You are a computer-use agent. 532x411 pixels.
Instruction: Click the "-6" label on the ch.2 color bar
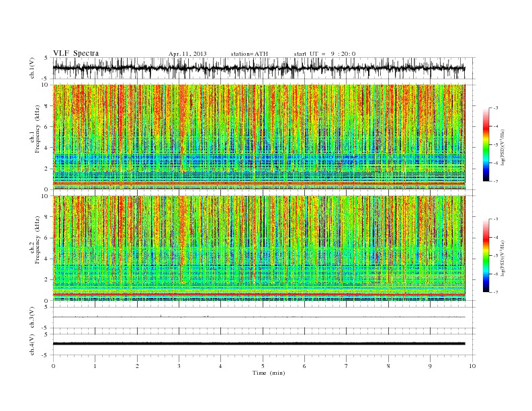point(496,274)
